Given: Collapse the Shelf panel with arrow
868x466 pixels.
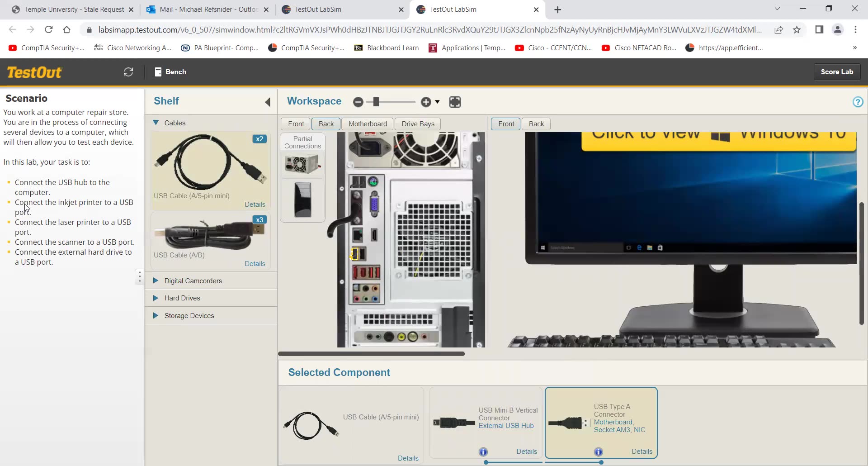Looking at the screenshot, I should [268, 102].
